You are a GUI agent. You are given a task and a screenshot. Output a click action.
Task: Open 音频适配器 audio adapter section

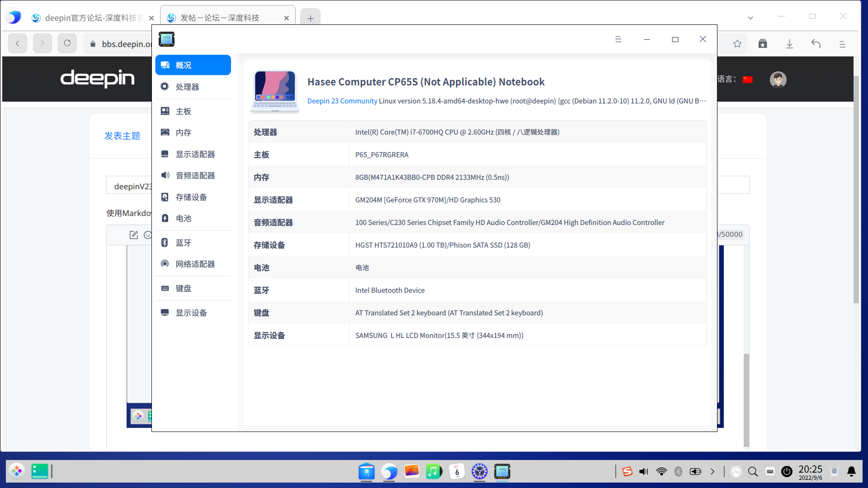[x=195, y=175]
